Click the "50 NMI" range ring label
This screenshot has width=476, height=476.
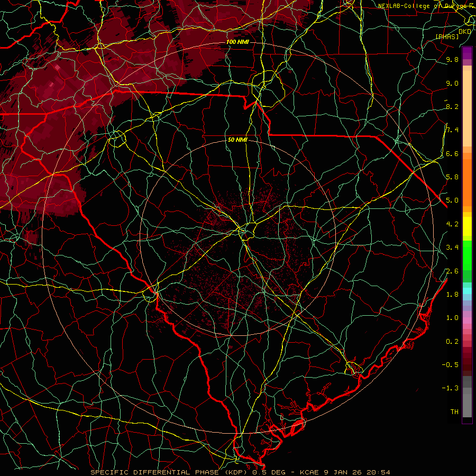(x=237, y=140)
